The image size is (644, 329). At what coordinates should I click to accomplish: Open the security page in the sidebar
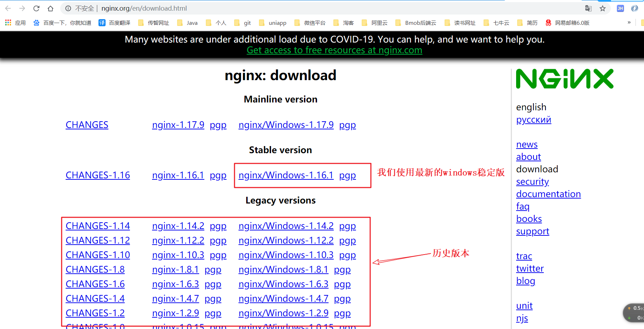pos(532,182)
